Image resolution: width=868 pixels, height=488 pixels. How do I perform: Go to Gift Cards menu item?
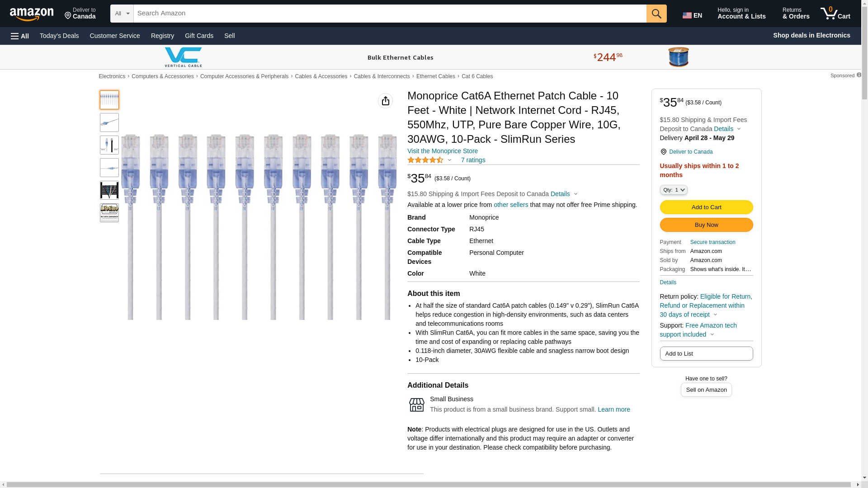[x=199, y=36]
